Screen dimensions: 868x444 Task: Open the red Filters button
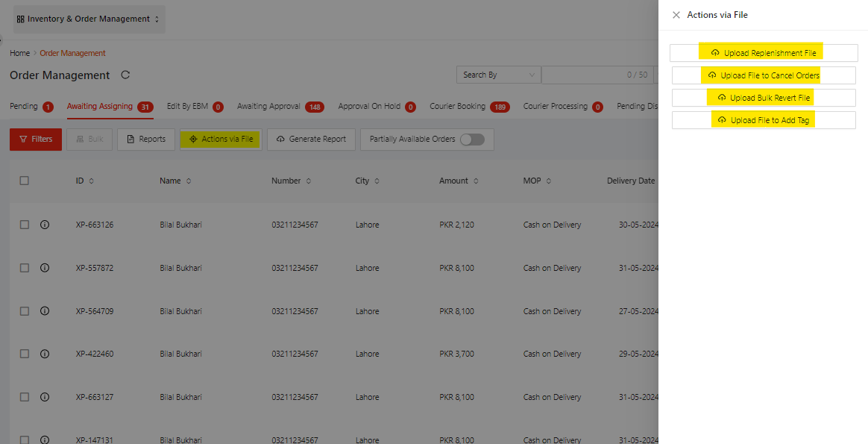coord(36,140)
